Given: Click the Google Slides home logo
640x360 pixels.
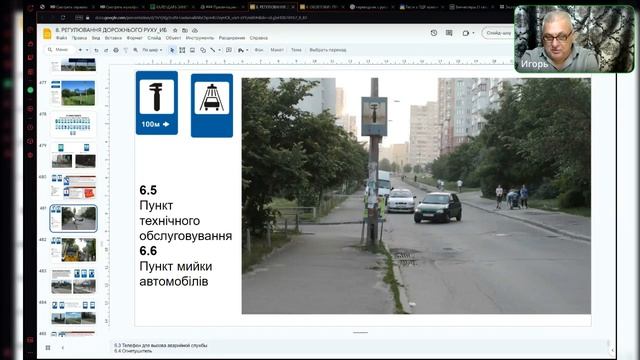Looking at the screenshot, I should (47, 34).
